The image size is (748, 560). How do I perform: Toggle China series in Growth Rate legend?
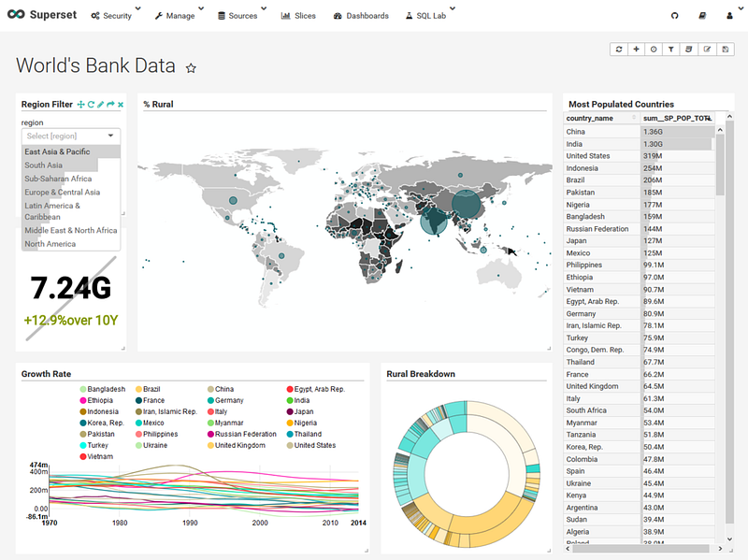(221, 389)
